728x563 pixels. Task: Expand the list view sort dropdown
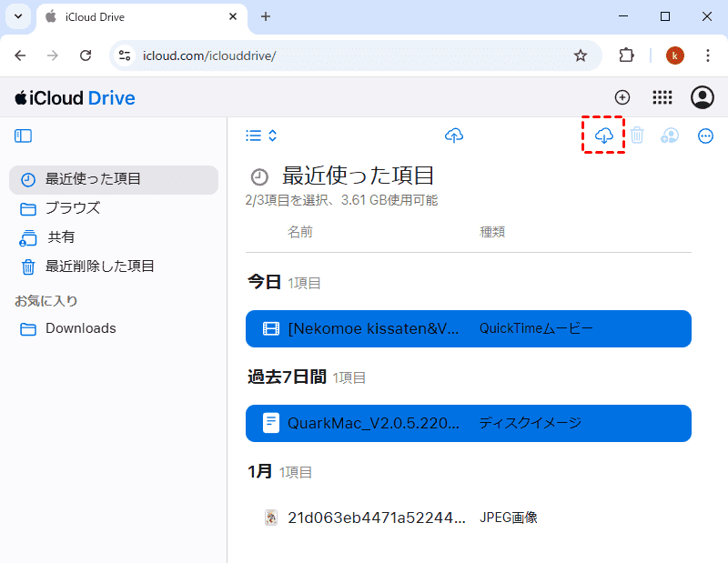click(x=262, y=136)
